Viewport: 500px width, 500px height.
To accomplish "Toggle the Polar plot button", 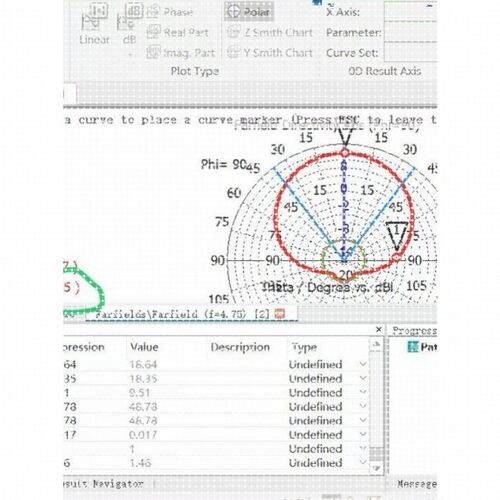I will click(249, 12).
